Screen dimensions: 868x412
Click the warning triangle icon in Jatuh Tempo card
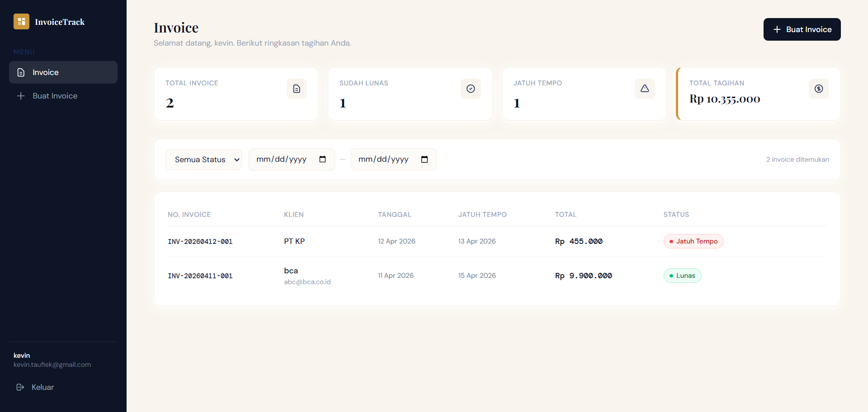(645, 89)
